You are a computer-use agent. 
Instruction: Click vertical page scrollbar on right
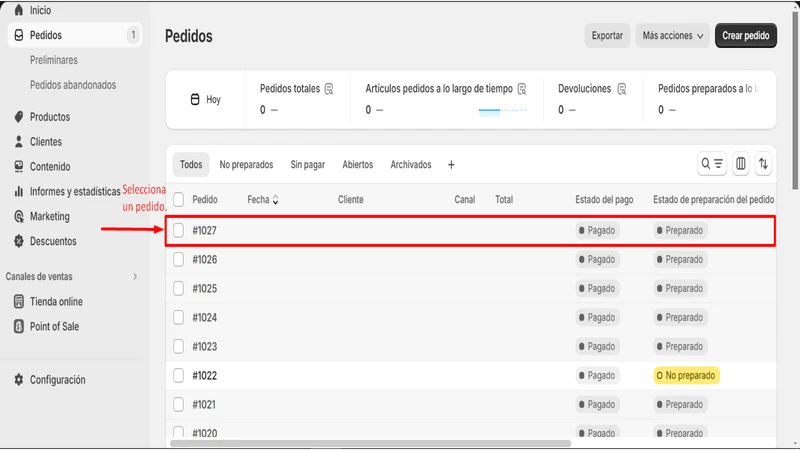[795, 100]
